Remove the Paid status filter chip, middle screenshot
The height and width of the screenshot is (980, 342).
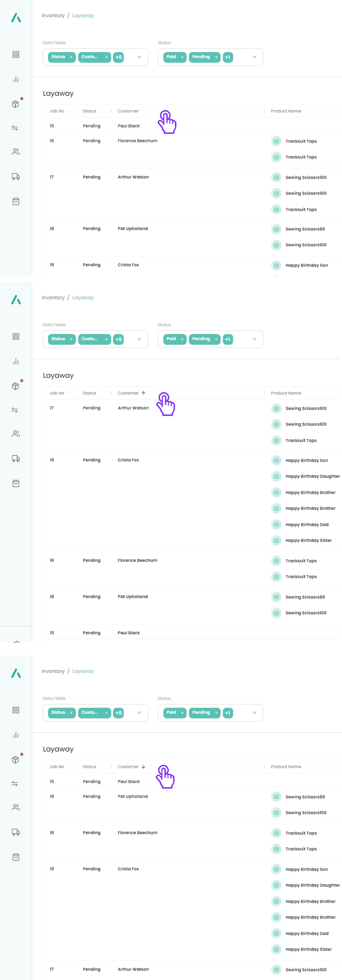(182, 339)
